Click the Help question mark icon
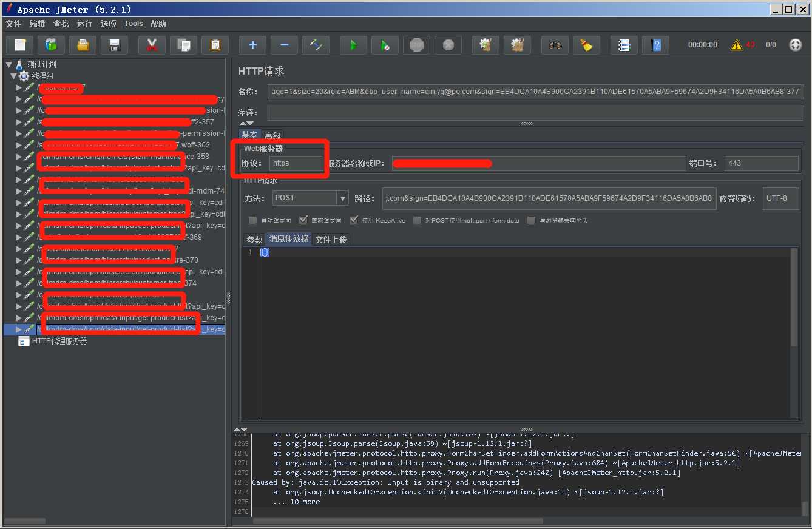812x529 pixels. click(x=655, y=45)
